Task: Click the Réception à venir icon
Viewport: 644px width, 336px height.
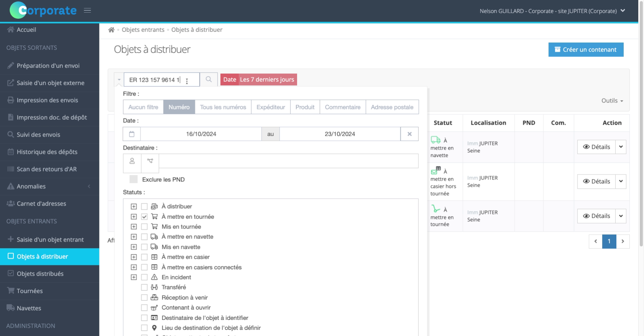Action: [x=154, y=298]
